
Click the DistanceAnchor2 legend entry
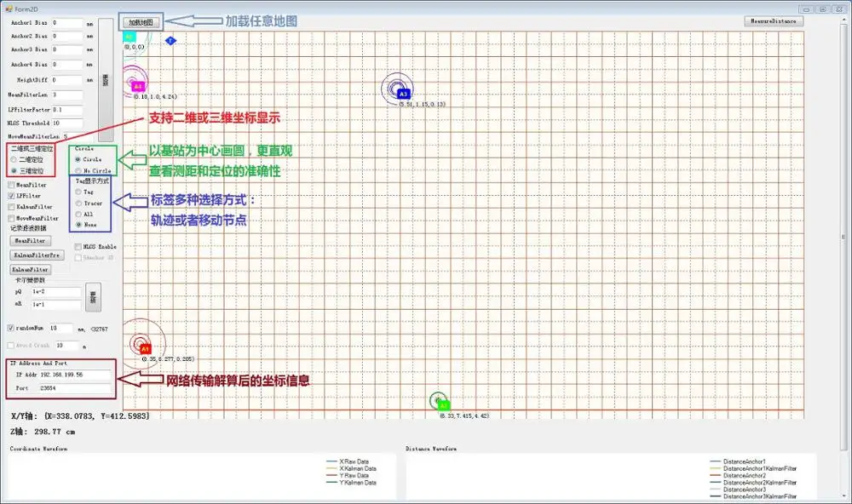click(738, 476)
